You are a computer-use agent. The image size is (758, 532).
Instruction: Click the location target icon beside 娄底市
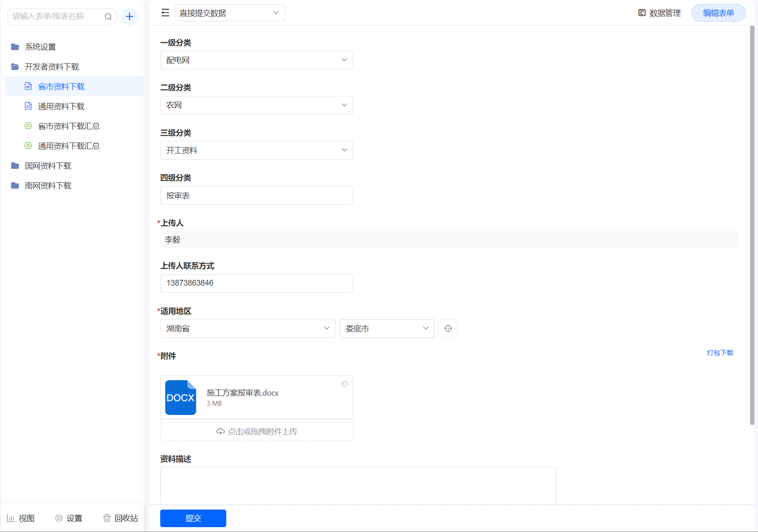coord(448,329)
